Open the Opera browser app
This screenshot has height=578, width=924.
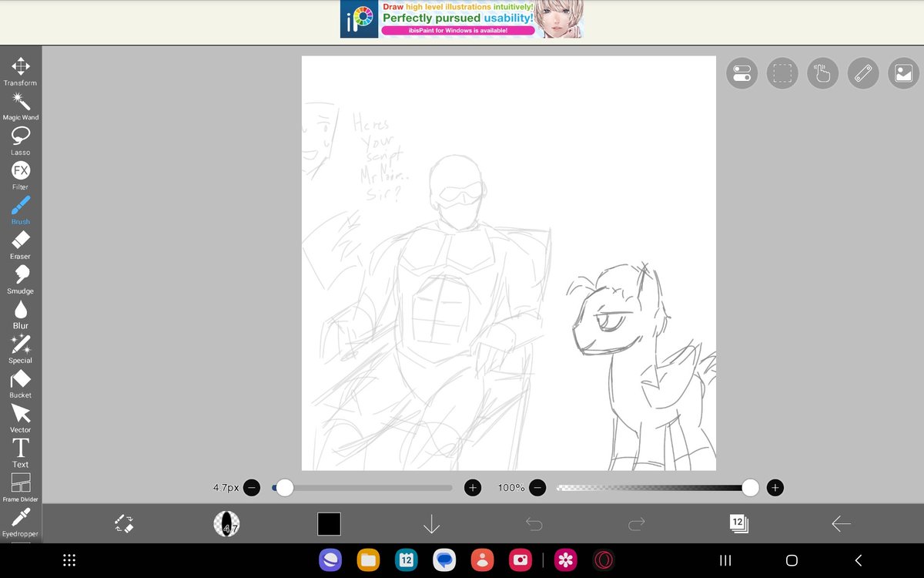tap(604, 560)
